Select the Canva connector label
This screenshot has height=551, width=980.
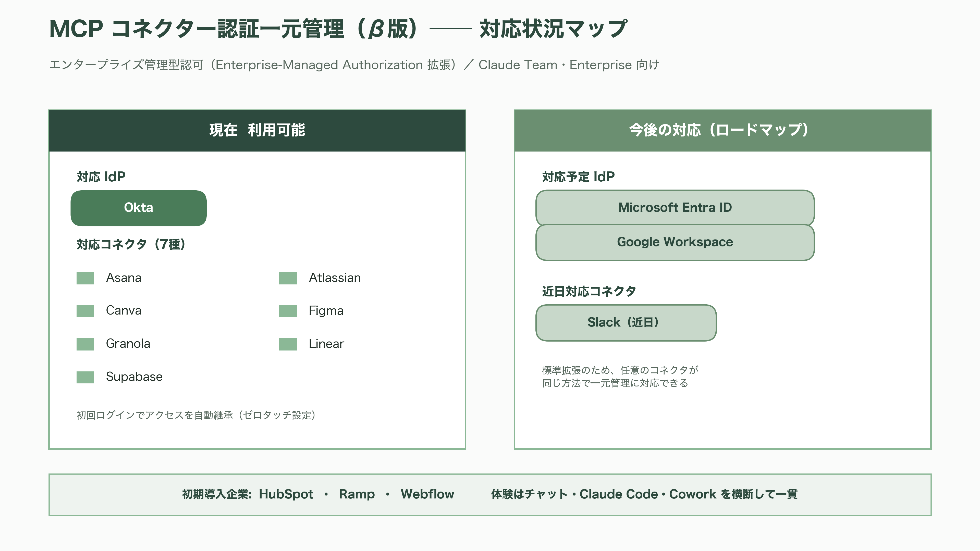tap(124, 310)
